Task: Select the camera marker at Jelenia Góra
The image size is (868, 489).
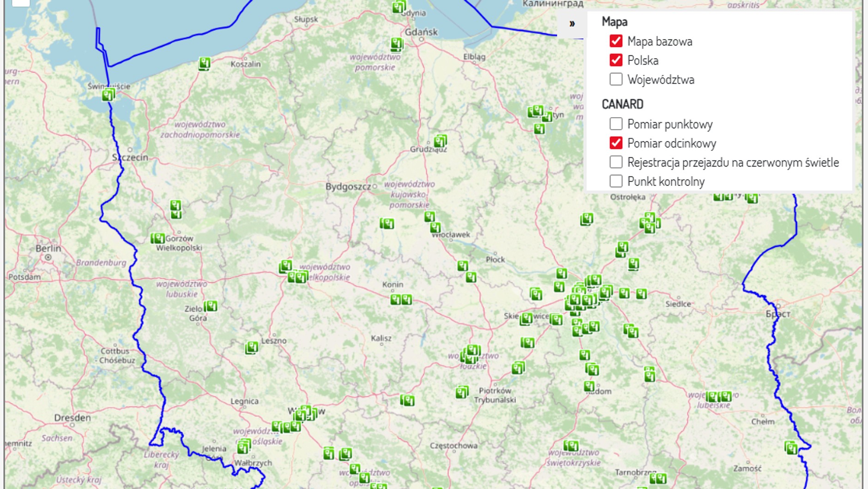Action: (x=243, y=447)
